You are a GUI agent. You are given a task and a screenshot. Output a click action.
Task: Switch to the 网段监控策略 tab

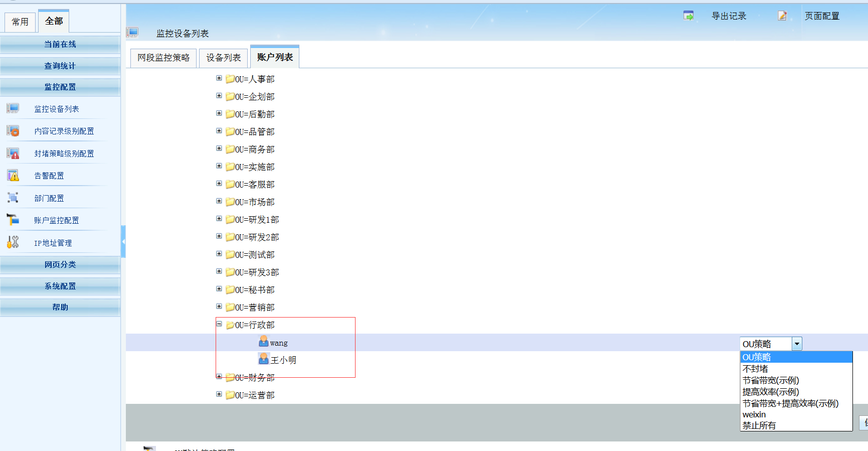(163, 58)
